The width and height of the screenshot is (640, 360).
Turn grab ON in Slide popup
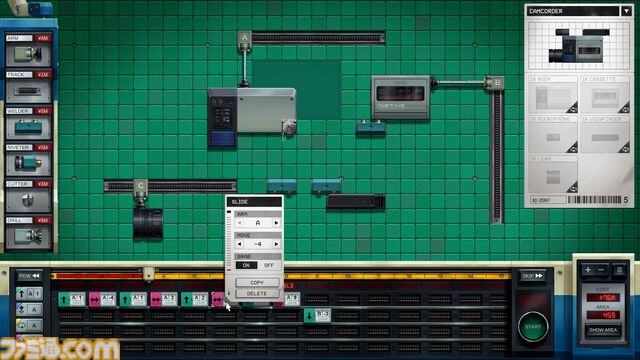pos(246,265)
